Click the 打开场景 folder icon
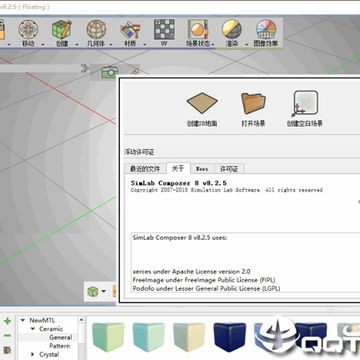The height and width of the screenshot is (360, 360). tap(253, 103)
